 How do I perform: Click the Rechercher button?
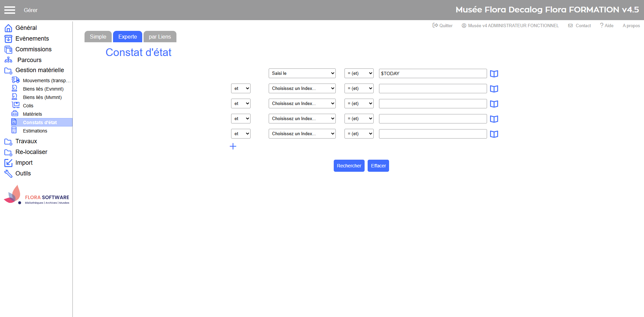(x=349, y=166)
